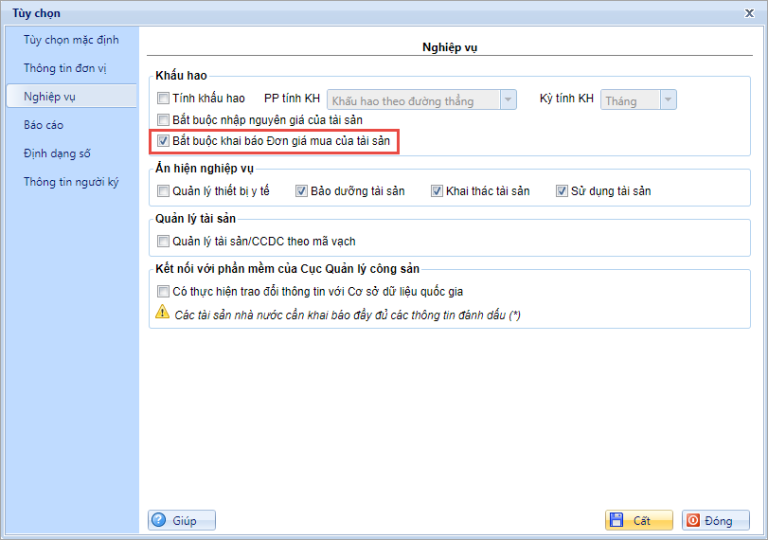Switch to the Thông tin đơn vị tab

(x=66, y=68)
